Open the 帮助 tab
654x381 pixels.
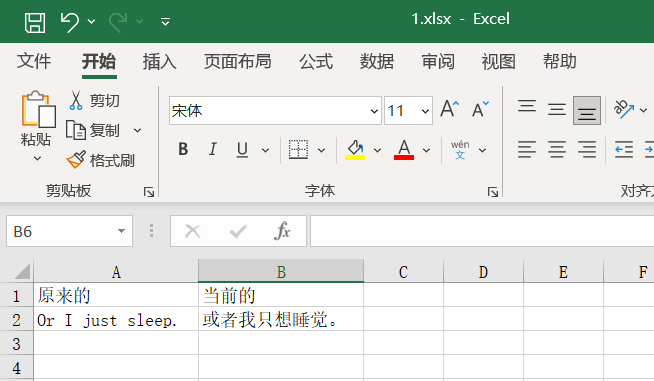point(560,62)
